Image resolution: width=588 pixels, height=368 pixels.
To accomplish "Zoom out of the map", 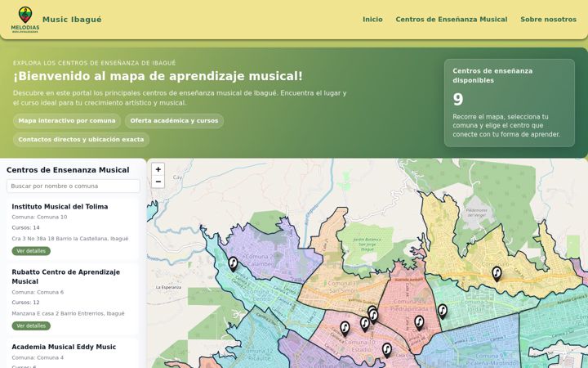I will point(158,182).
